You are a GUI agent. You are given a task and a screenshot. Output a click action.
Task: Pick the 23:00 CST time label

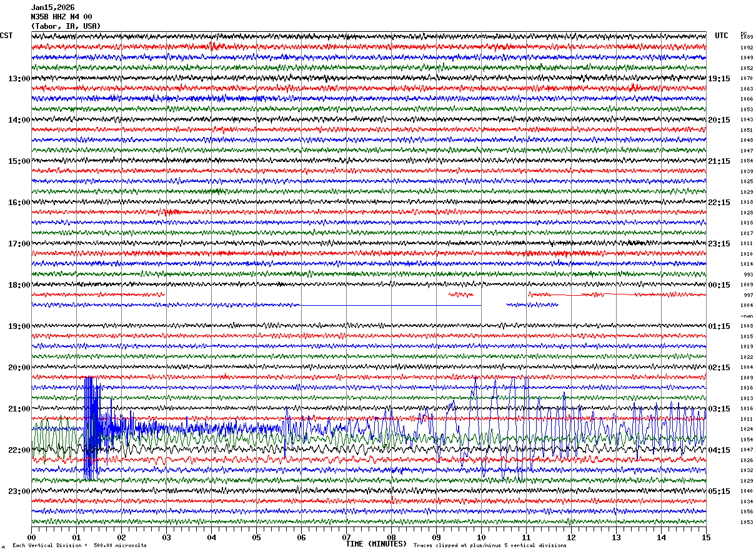click(19, 491)
